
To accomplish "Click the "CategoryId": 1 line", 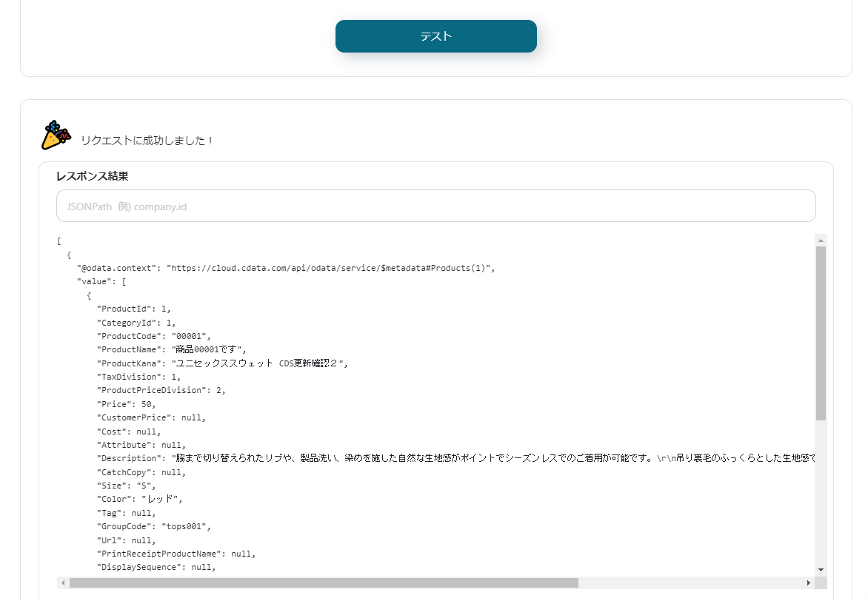I will [136, 323].
